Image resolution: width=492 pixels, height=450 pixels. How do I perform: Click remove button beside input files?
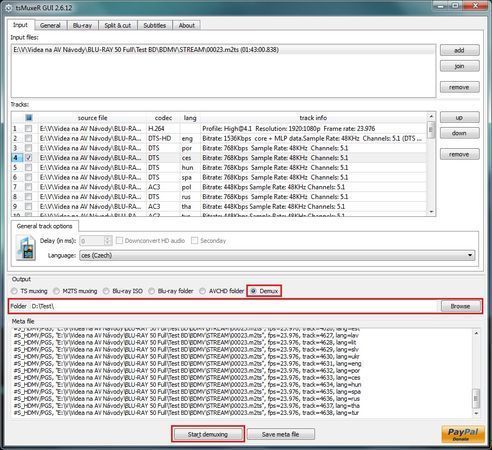click(460, 87)
